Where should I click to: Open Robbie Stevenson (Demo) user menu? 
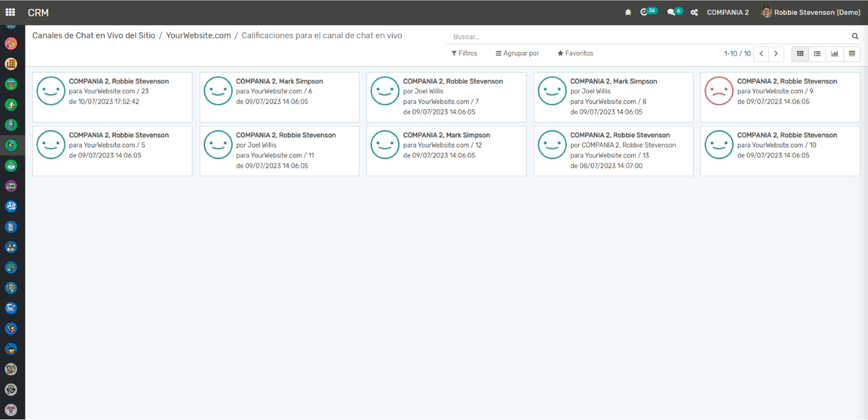point(811,12)
